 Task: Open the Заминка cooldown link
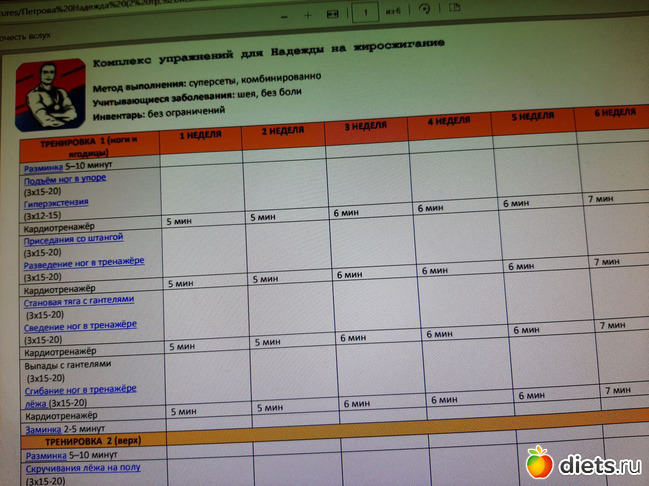43,428
